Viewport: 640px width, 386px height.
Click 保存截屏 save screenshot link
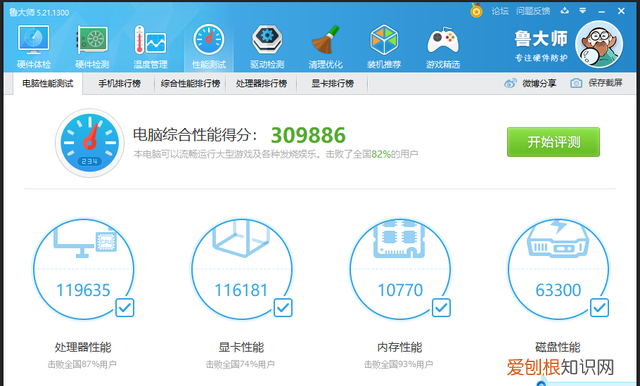[605, 83]
